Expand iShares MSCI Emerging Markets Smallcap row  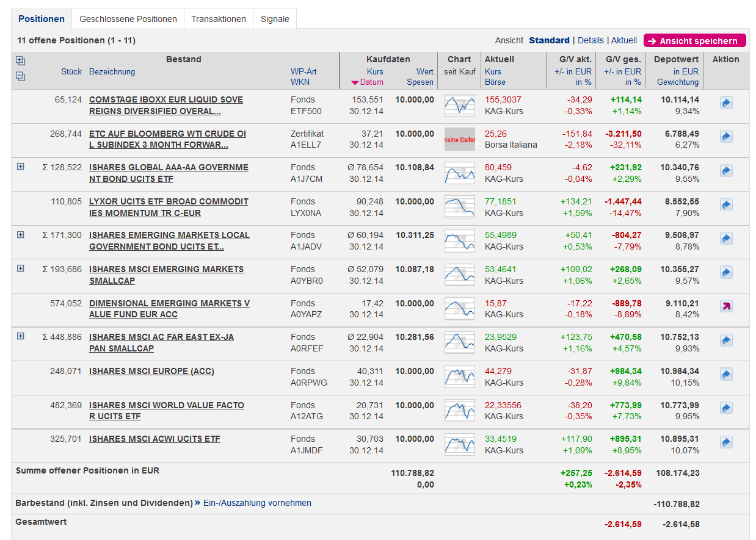point(21,268)
